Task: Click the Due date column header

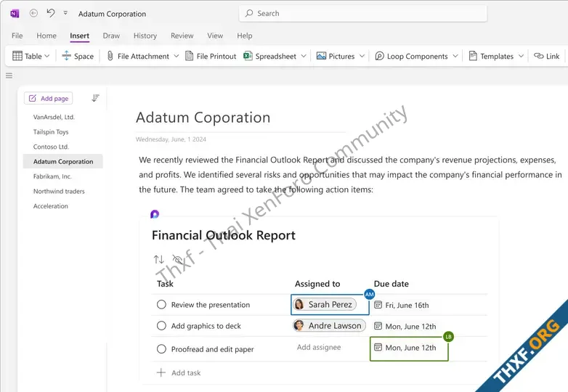Action: [391, 284]
